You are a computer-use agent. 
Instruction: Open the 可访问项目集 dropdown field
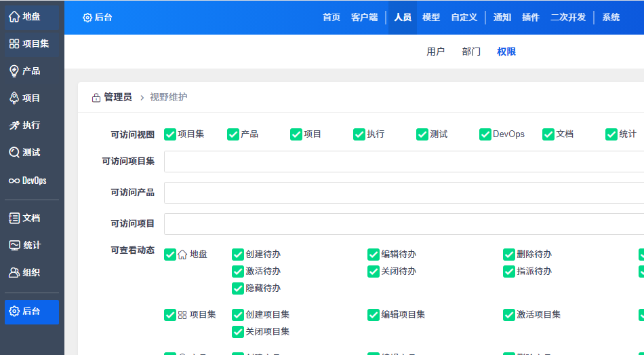403,162
